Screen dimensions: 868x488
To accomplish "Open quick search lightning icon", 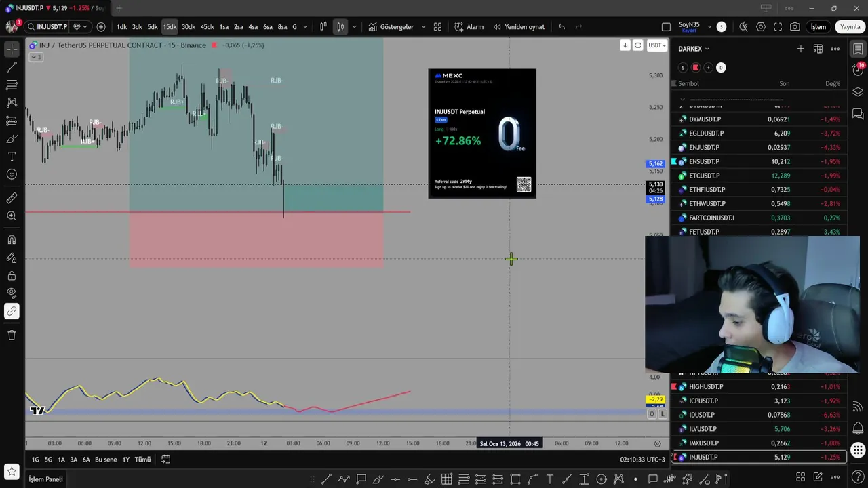I will [x=743, y=27].
